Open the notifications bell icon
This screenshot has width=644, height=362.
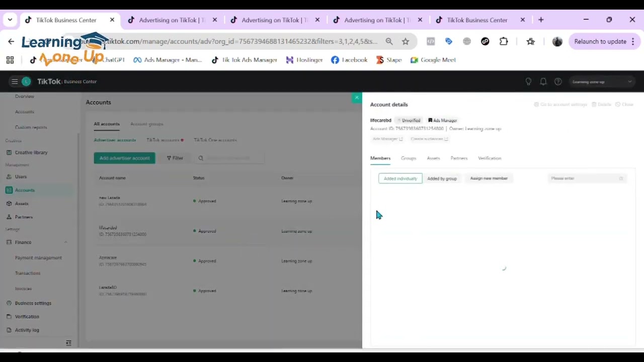click(x=543, y=81)
